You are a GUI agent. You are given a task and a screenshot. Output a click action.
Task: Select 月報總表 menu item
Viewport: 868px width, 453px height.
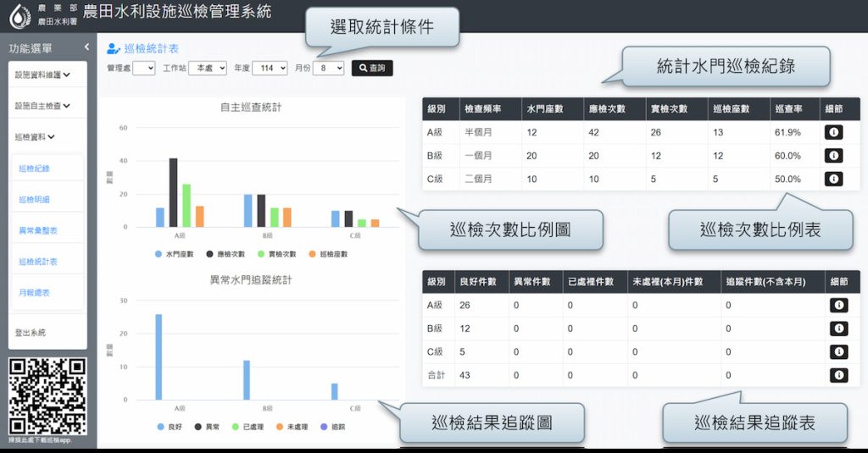pyautogui.click(x=34, y=292)
